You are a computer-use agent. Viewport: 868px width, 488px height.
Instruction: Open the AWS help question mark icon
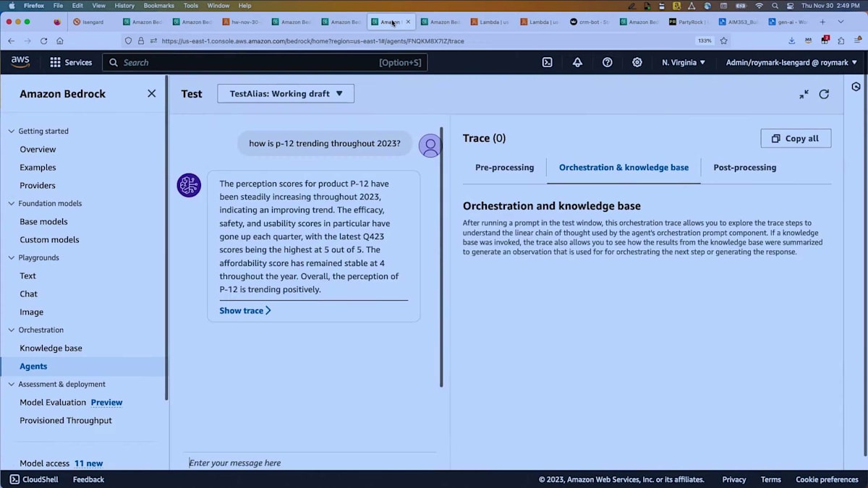[x=608, y=62]
